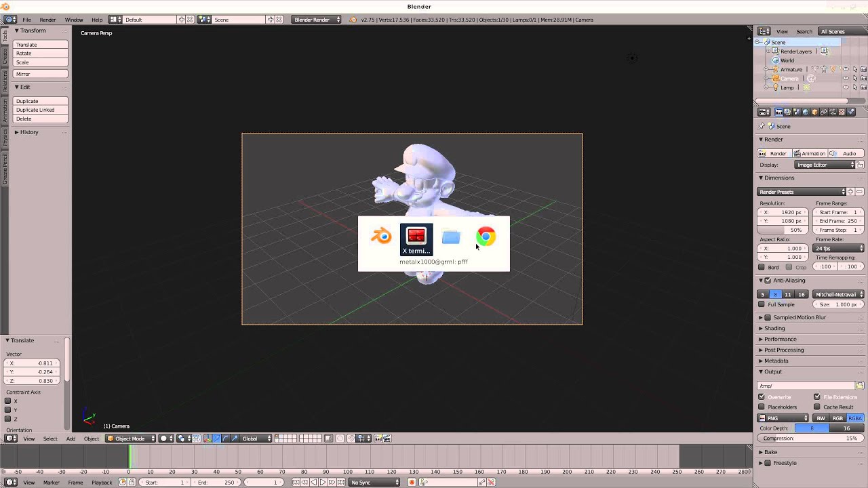Image resolution: width=868 pixels, height=488 pixels.
Task: Select X terminal in the app switcher
Action: pyautogui.click(x=416, y=240)
